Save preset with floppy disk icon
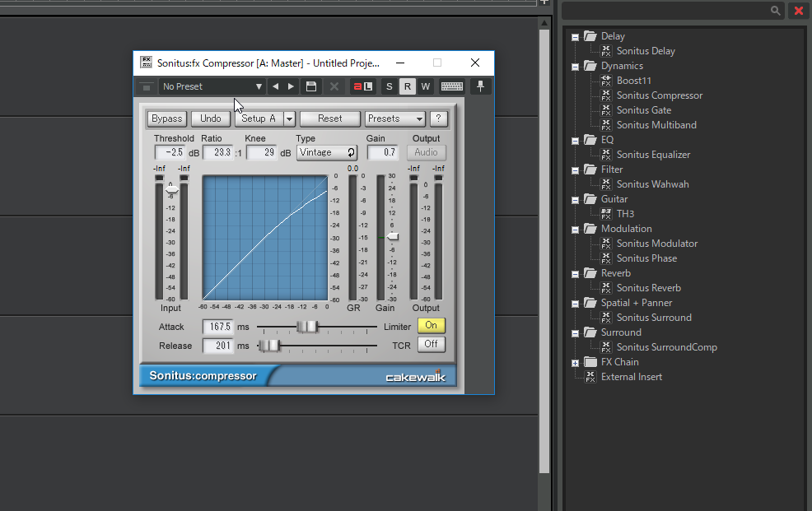812x511 pixels. click(311, 86)
